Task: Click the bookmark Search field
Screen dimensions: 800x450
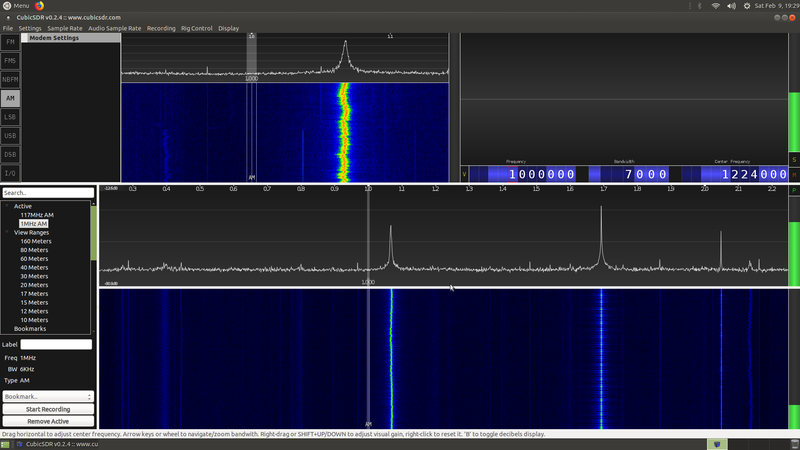Action: (x=48, y=193)
